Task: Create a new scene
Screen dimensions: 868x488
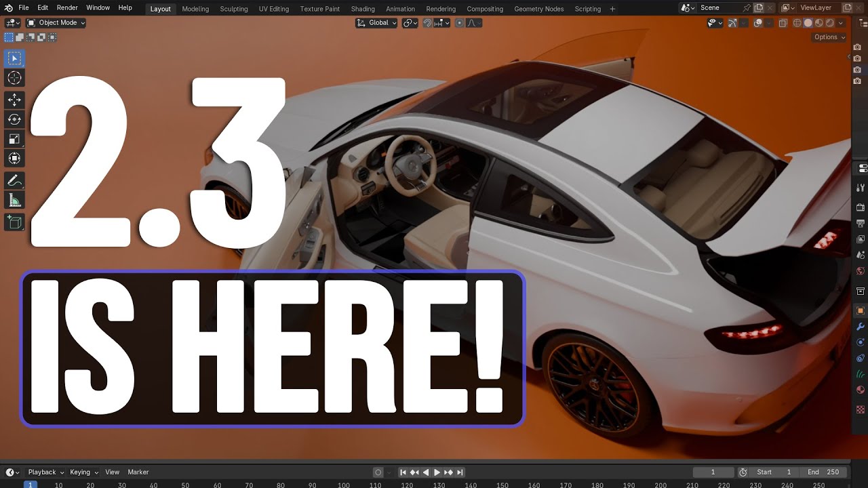Action: pos(759,8)
